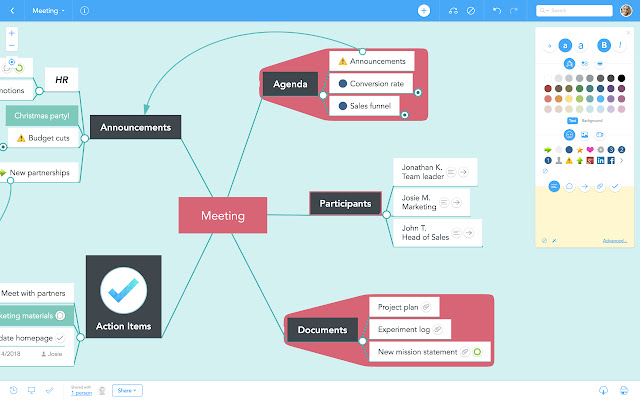Switch to Text color tab
640x400 pixels.
[x=573, y=120]
